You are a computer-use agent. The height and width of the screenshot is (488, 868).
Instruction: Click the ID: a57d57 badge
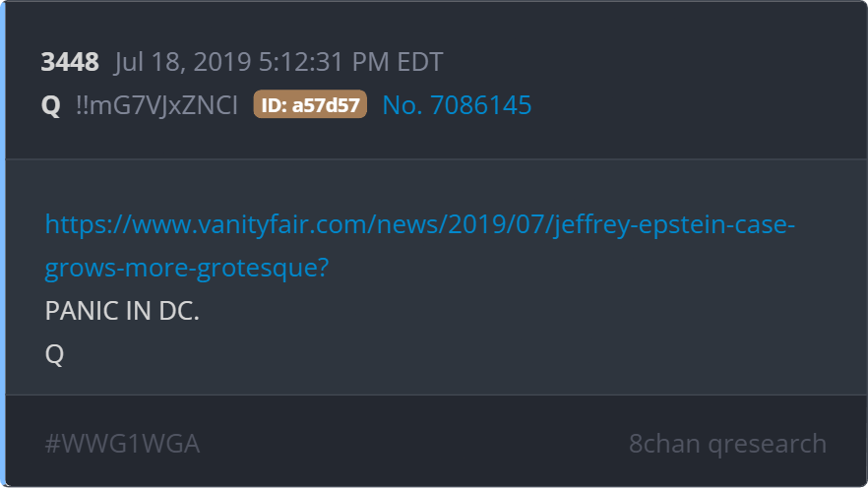click(x=310, y=104)
